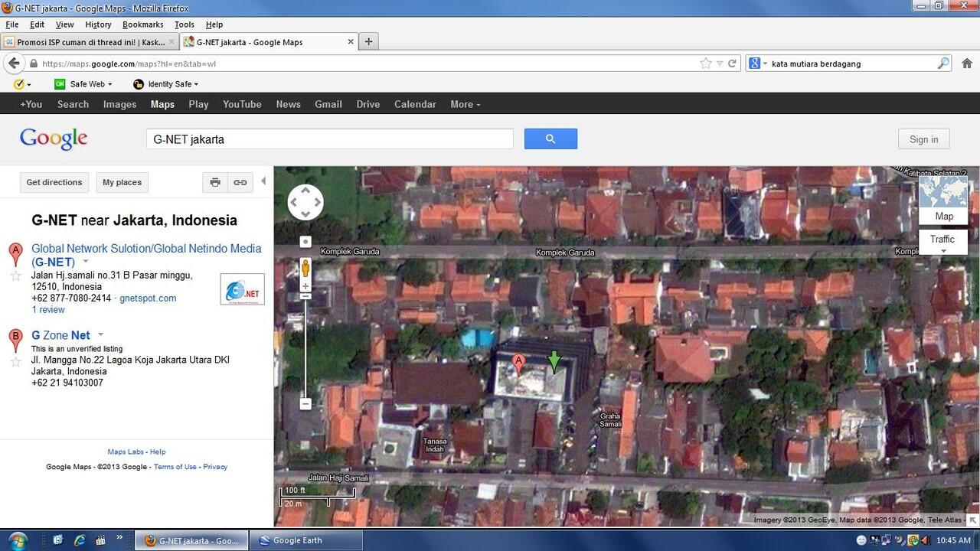
Task: Open a new Firefox tab
Action: click(368, 42)
